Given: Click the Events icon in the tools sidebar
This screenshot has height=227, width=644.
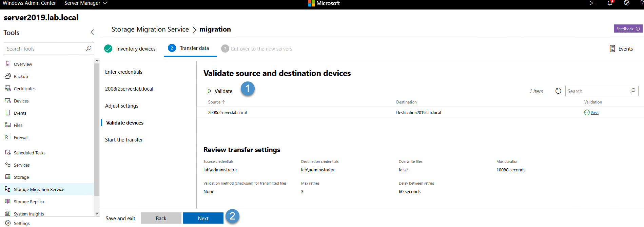Looking at the screenshot, I should pyautogui.click(x=8, y=113).
